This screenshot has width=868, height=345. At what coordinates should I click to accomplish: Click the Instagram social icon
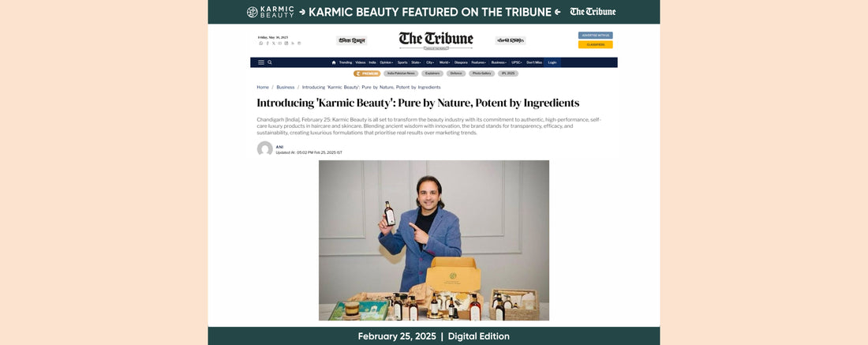pos(286,43)
